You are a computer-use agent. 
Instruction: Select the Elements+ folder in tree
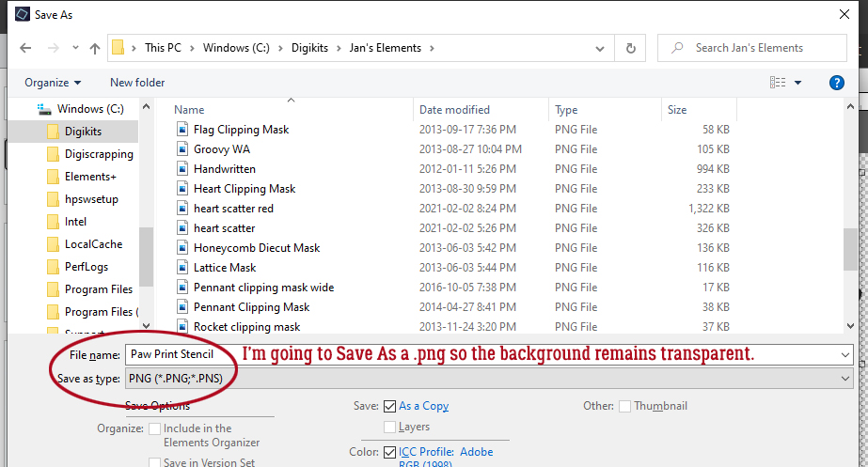point(90,177)
